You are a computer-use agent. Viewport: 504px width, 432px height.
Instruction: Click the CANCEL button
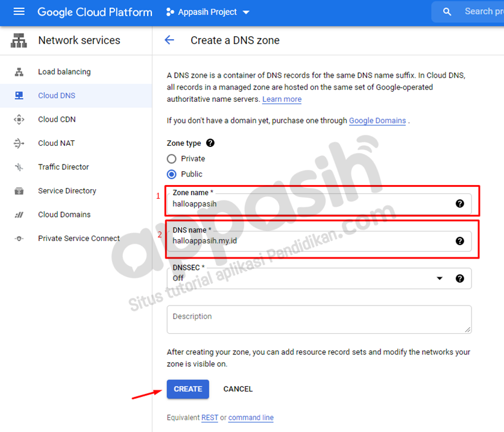tap(238, 389)
